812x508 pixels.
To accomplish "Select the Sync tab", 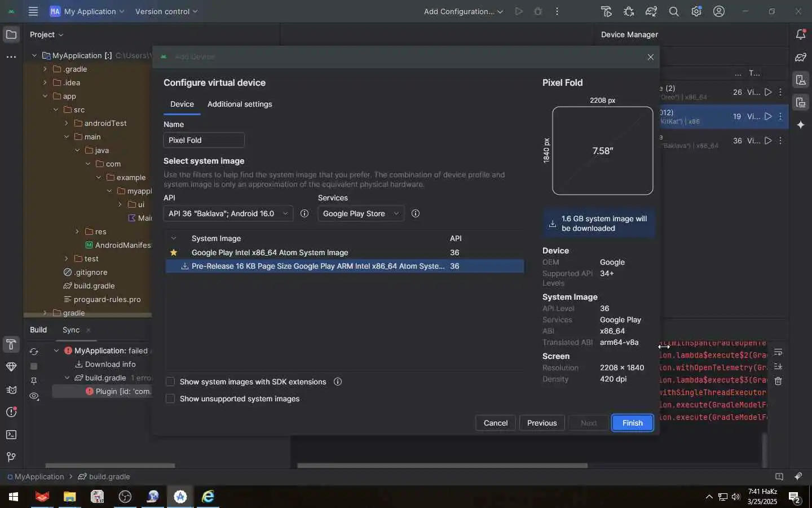I will click(71, 330).
